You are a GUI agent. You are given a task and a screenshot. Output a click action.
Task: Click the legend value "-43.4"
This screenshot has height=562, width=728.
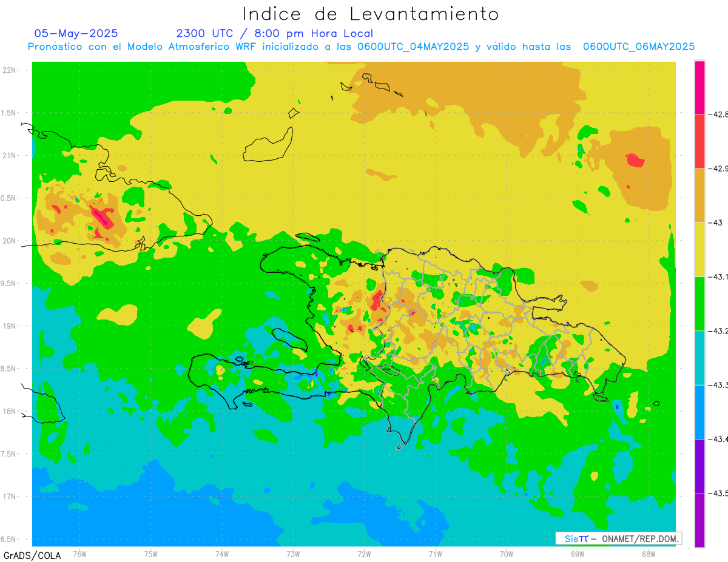pos(718,439)
